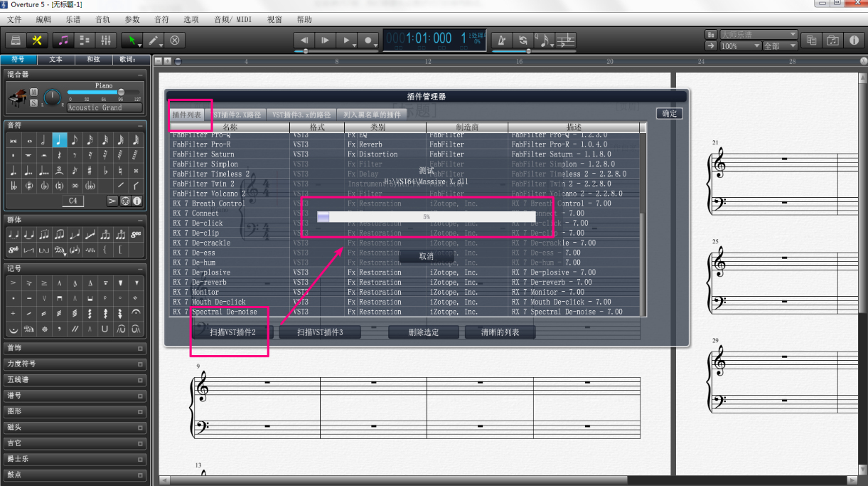This screenshot has width=868, height=486.
Task: Open the 全部 dropdown in toolbar
Action: point(781,46)
